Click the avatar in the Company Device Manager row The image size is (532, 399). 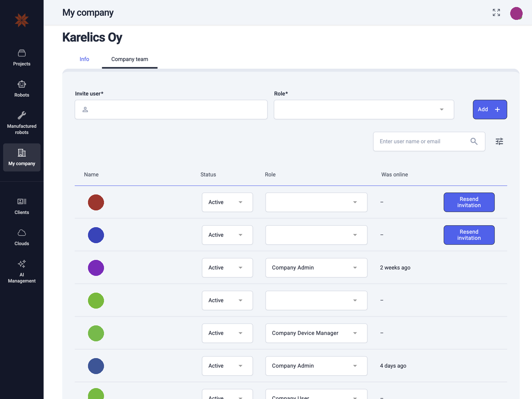click(x=96, y=333)
